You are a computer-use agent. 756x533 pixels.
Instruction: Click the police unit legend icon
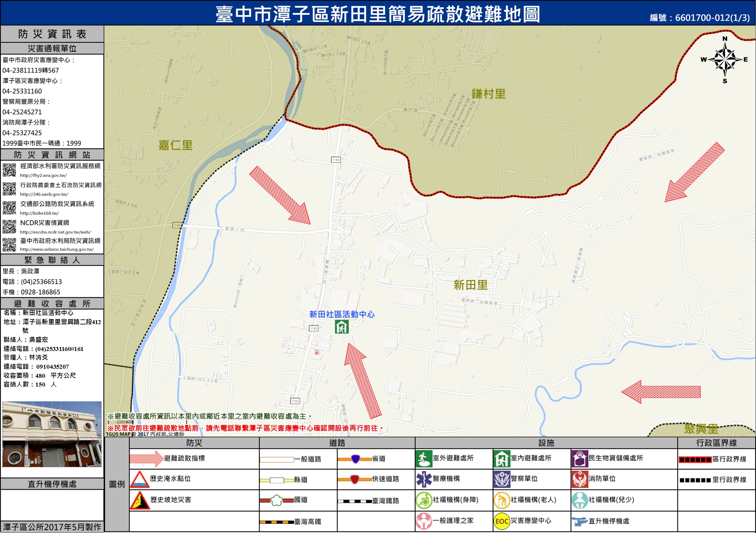pos(502,479)
